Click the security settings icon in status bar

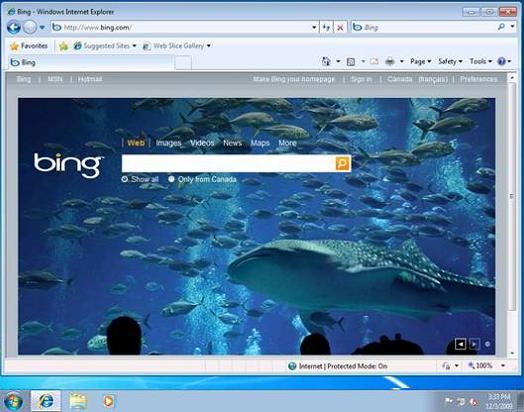click(x=447, y=366)
